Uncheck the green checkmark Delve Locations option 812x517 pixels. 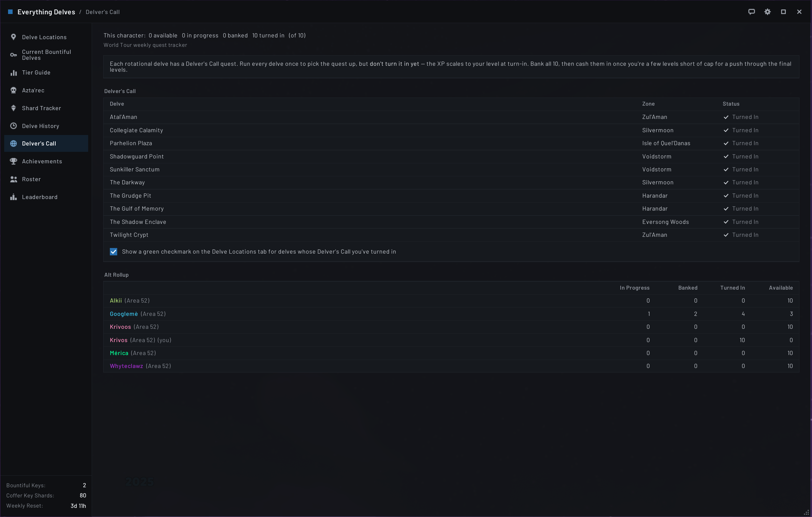pyautogui.click(x=114, y=252)
